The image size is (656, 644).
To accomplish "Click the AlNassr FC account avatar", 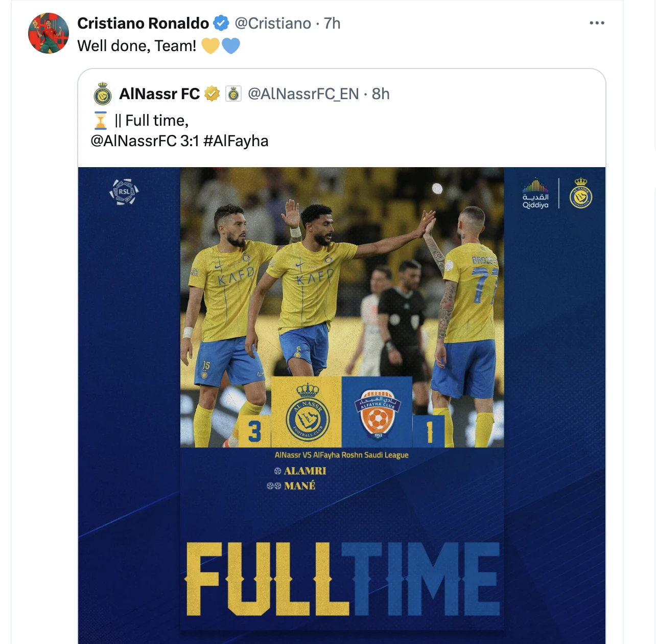I will (103, 95).
